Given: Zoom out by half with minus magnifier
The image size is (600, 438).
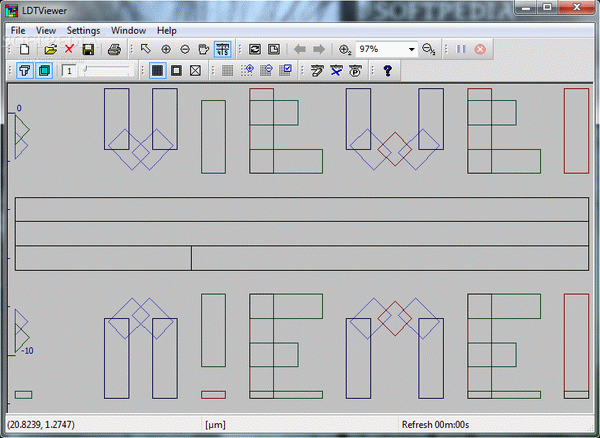Looking at the screenshot, I should tap(429, 49).
